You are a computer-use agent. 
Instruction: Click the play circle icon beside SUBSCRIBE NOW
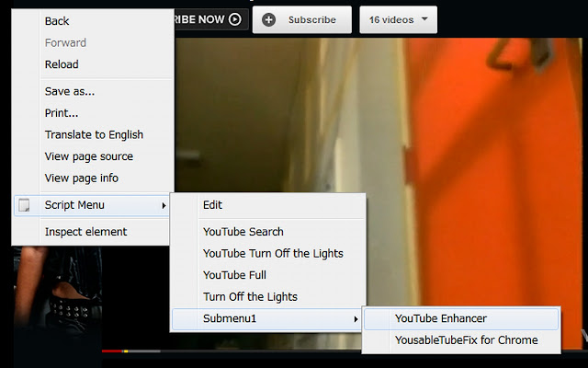click(235, 19)
